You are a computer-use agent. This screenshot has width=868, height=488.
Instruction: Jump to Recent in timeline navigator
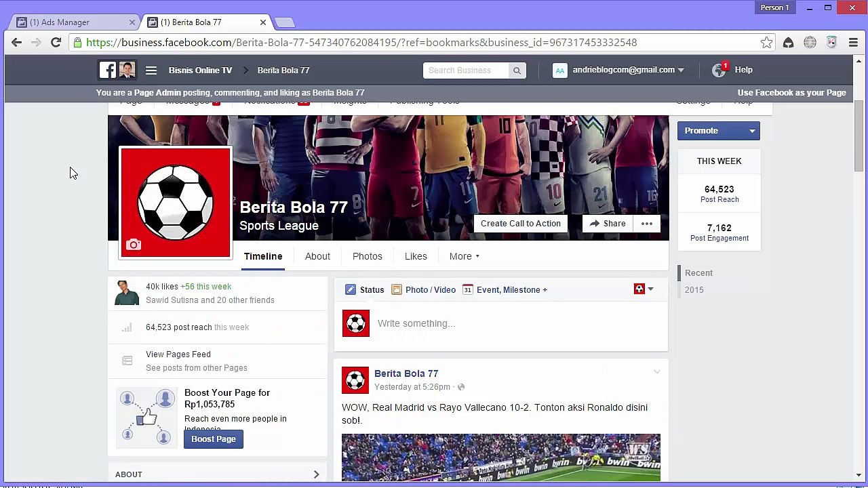click(698, 273)
